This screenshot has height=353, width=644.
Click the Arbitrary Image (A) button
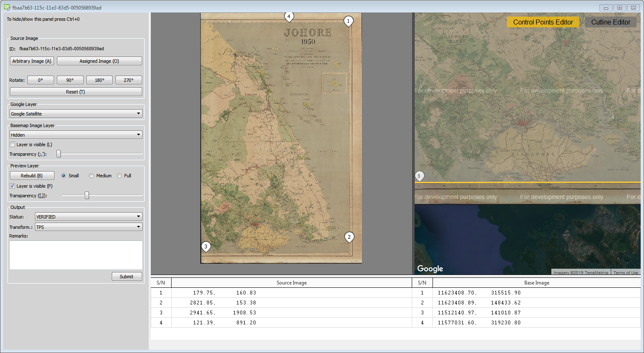(32, 61)
